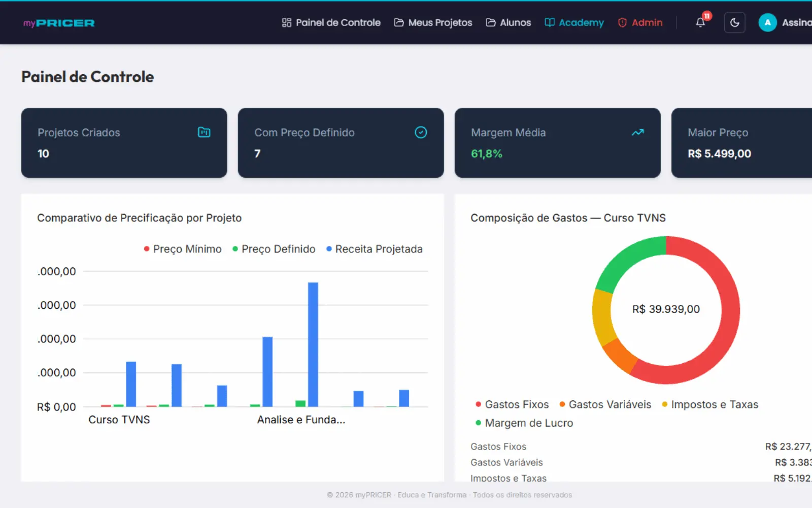Image resolution: width=812 pixels, height=508 pixels.
Task: Open the user avatar menu
Action: (x=767, y=22)
